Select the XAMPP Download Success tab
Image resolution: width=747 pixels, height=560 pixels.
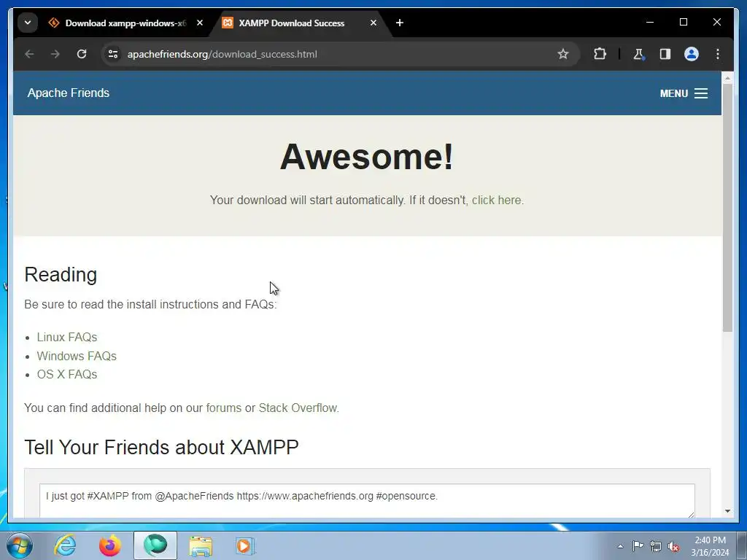pos(300,23)
